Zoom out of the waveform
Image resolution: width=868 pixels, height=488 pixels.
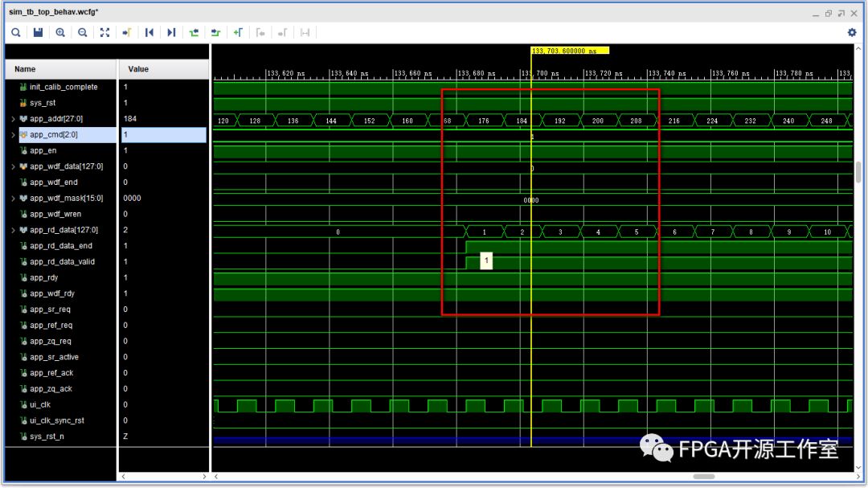[x=82, y=32]
